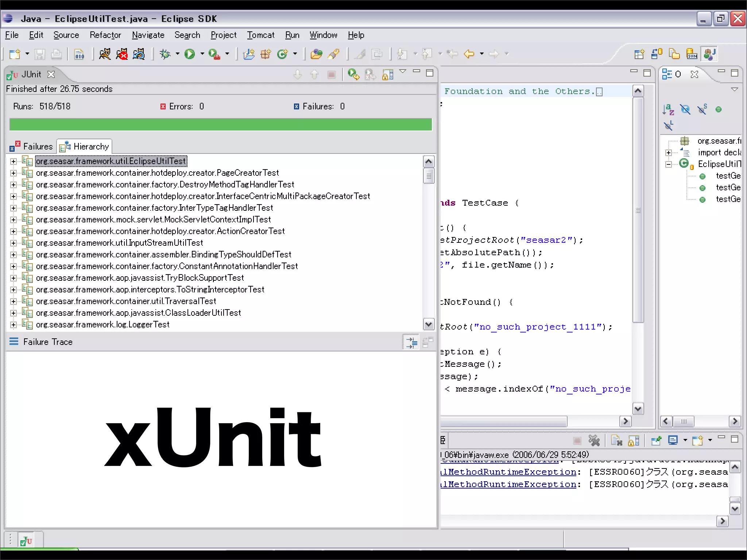Viewport: 747px width, 560px height.
Task: Open the Refactor menu
Action: (x=105, y=35)
